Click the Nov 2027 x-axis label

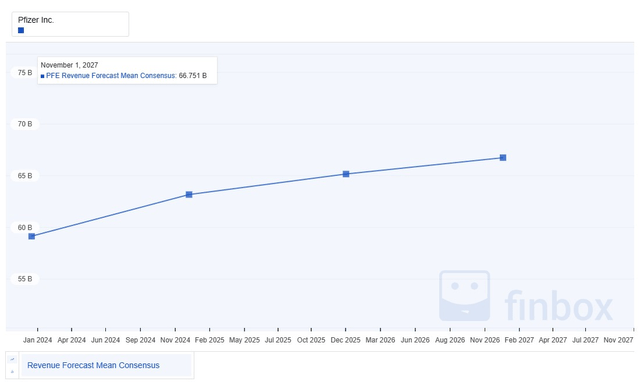(x=618, y=340)
